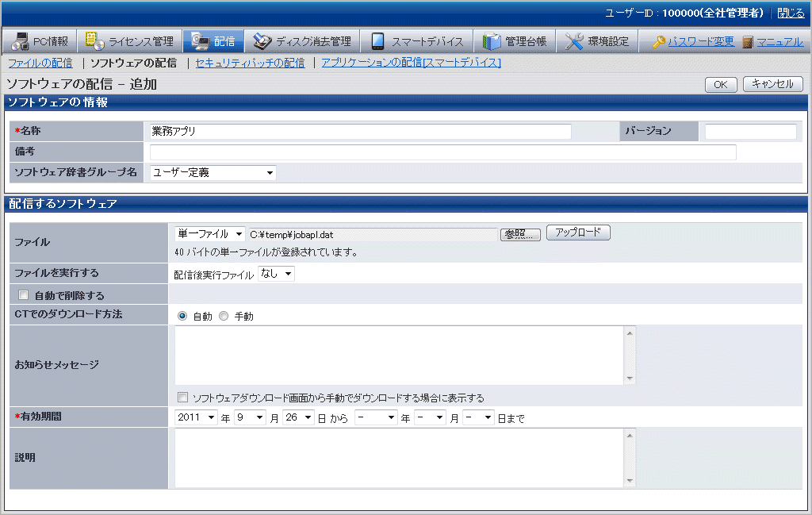The height and width of the screenshot is (515, 812).
Task: Click up arrow on 説明 scrollbar
Action: pos(630,435)
